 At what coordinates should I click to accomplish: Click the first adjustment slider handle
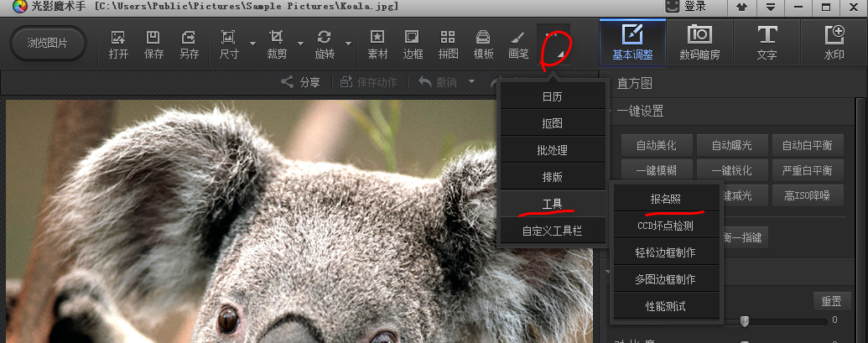click(x=745, y=321)
